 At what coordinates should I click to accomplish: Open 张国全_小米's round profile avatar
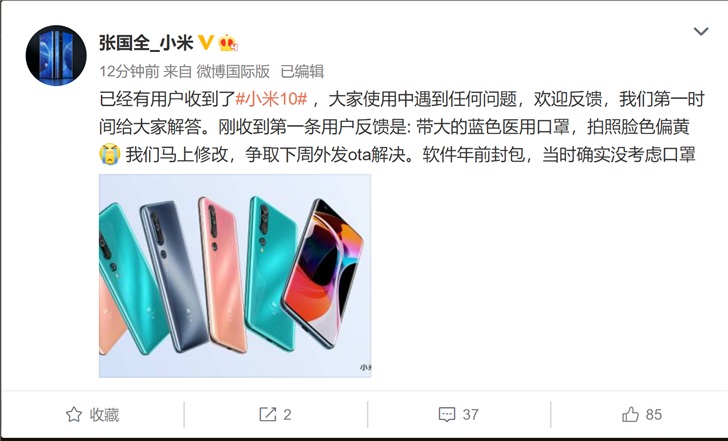[x=56, y=56]
